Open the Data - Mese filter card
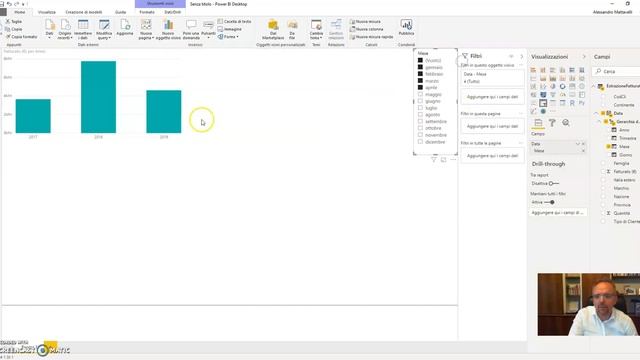 pyautogui.click(x=493, y=78)
